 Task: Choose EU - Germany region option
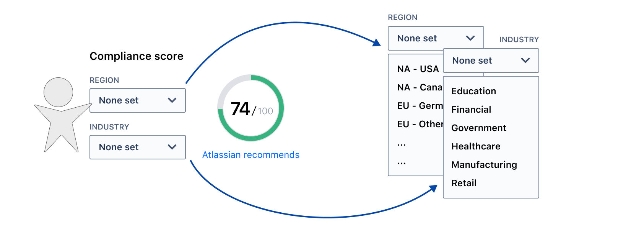click(420, 106)
